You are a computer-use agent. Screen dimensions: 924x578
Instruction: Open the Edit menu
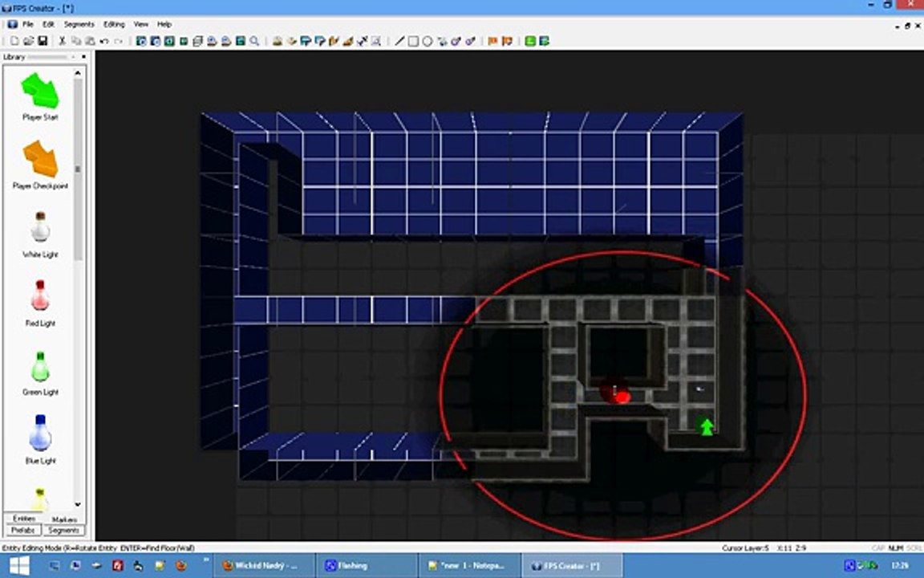coord(48,24)
